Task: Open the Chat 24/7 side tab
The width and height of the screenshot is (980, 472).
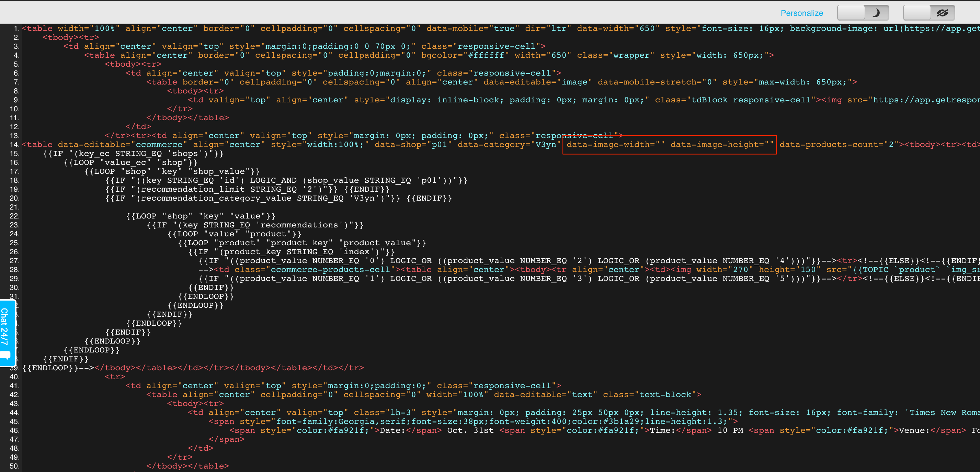Action: tap(7, 333)
